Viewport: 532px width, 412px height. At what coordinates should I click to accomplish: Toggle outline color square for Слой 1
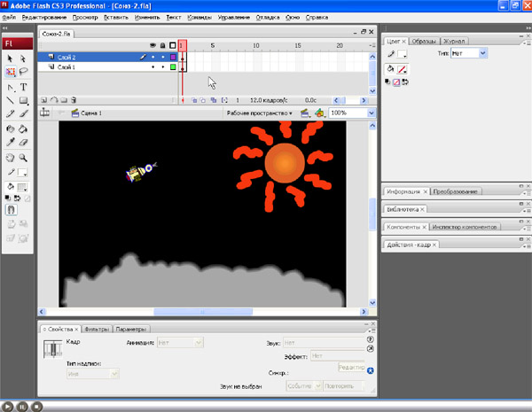click(173, 66)
